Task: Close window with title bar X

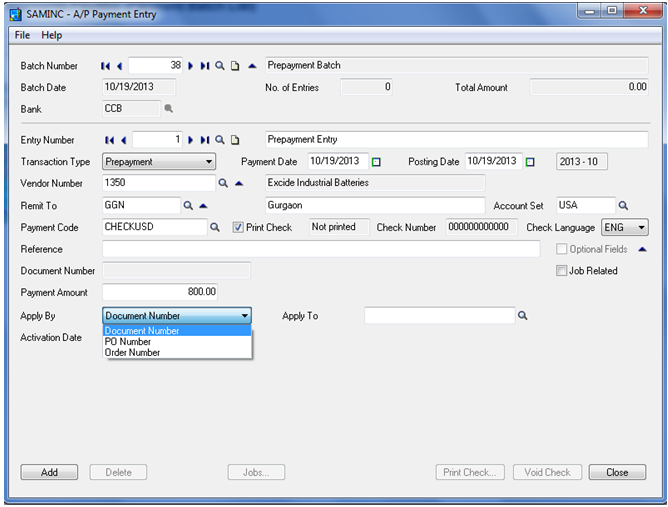Action: 643,10
